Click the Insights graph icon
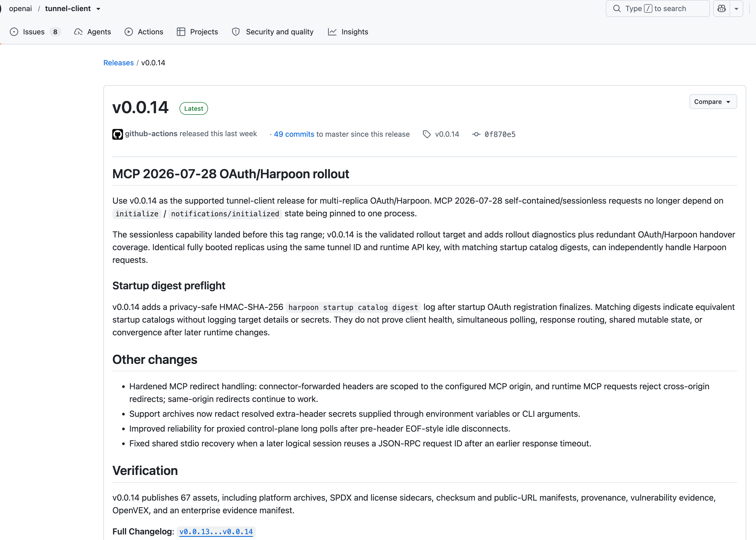Image resolution: width=756 pixels, height=540 pixels. coord(332,32)
